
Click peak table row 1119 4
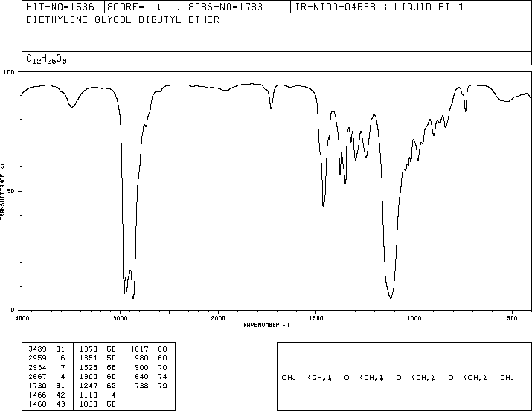click(97, 395)
